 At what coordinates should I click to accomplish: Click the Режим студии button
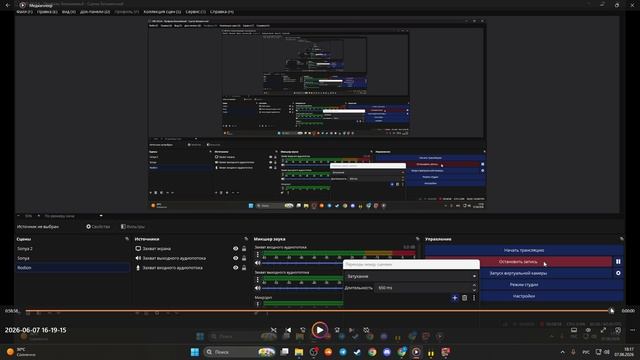click(524, 284)
